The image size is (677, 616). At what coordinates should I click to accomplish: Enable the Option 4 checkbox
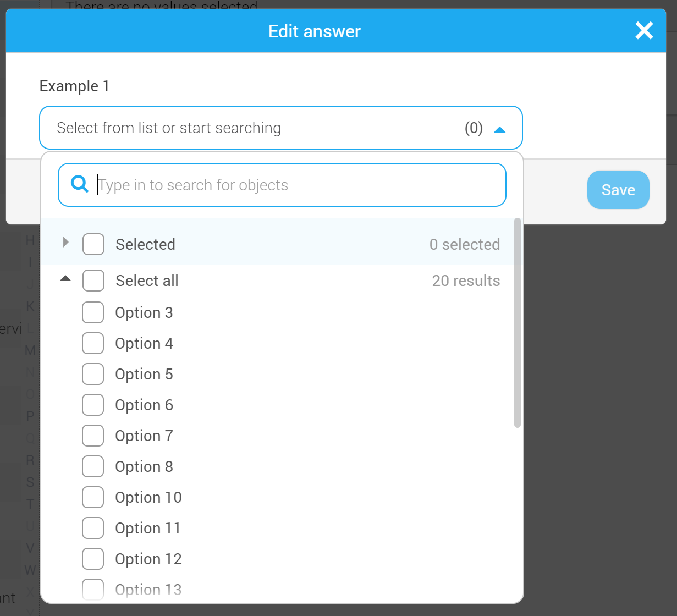(93, 343)
